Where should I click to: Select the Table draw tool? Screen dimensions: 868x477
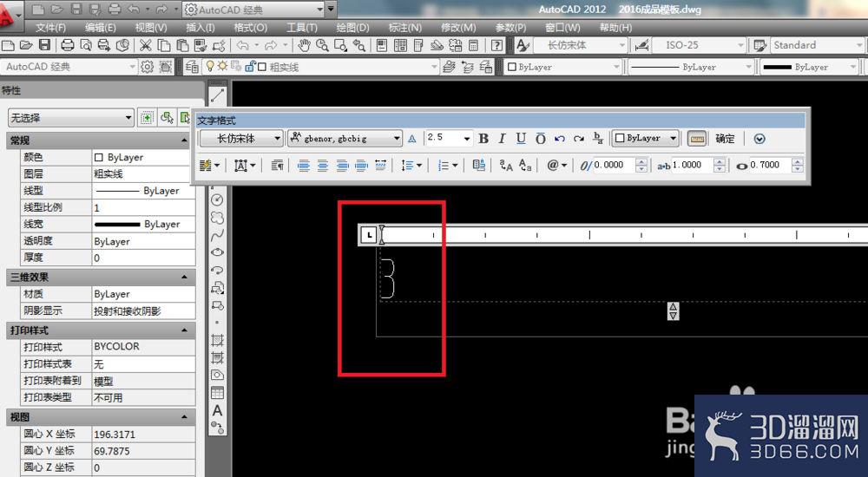tap(217, 393)
